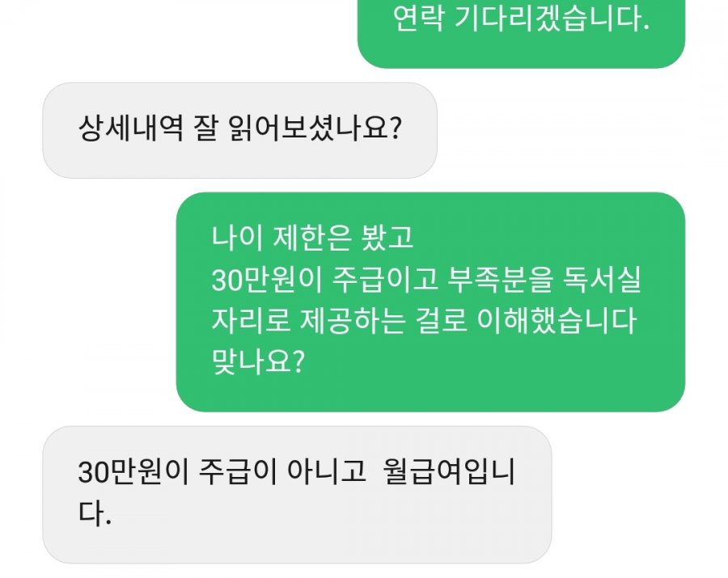The image size is (728, 578).
Task: Click the word '읽어보셨나요?'
Action: point(315,128)
